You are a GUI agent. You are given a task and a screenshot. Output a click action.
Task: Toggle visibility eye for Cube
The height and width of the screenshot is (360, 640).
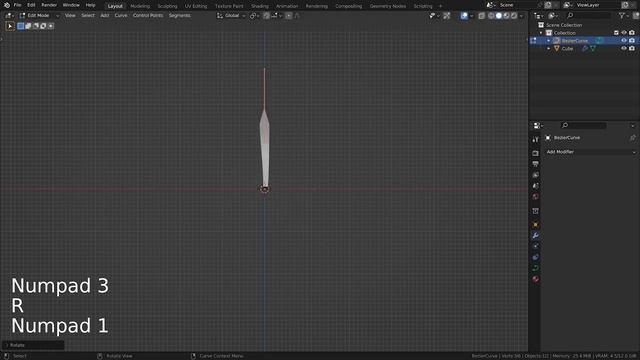point(624,48)
